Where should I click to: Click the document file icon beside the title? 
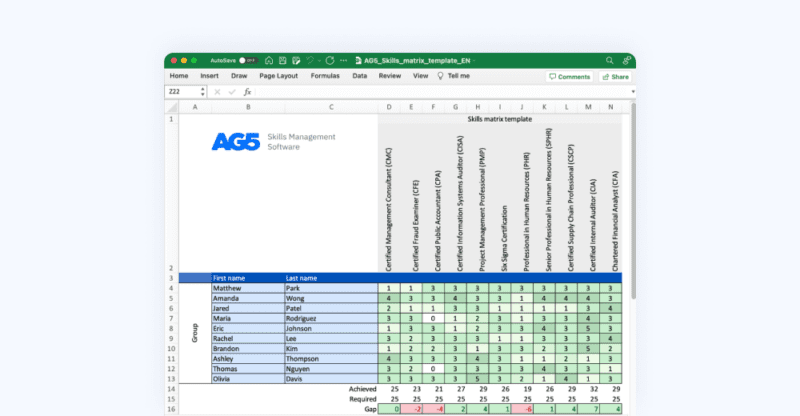(x=358, y=60)
